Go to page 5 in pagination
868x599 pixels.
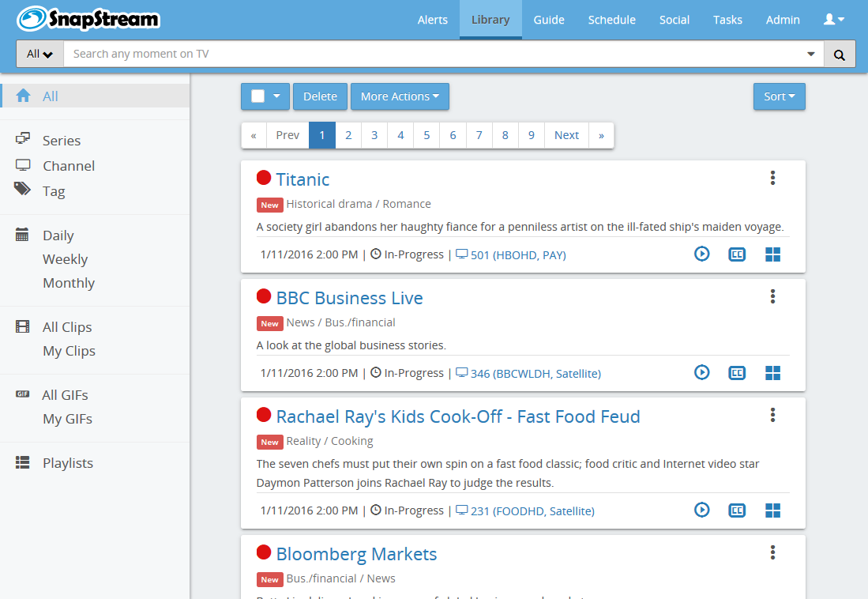[x=426, y=135]
